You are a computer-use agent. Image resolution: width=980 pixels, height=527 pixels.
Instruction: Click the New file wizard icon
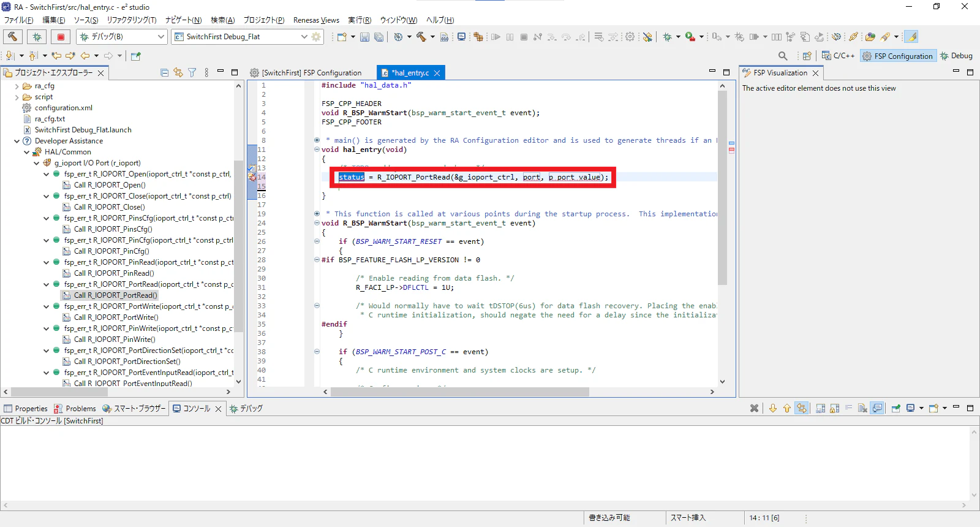[x=342, y=37]
